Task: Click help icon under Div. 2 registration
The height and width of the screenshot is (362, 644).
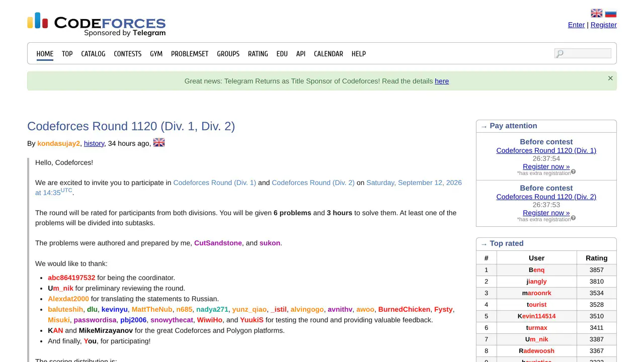Action: 573,218
